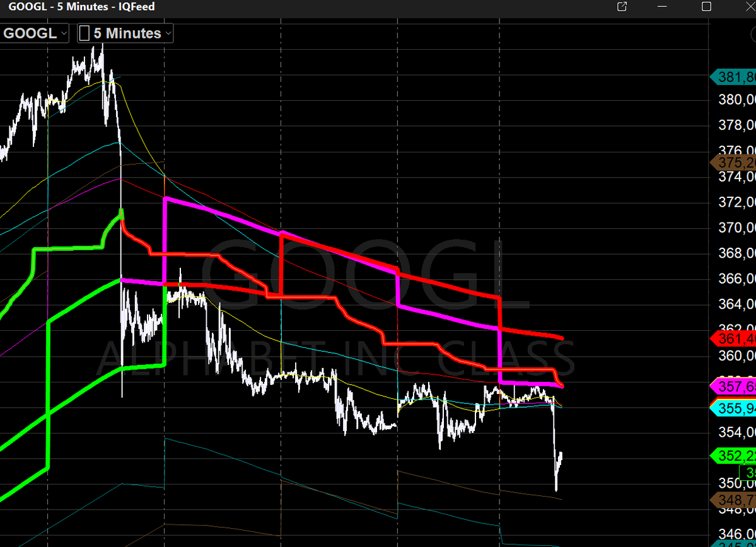Click the 374,0 axis value
This screenshot has width=756, height=547.
tap(736, 177)
